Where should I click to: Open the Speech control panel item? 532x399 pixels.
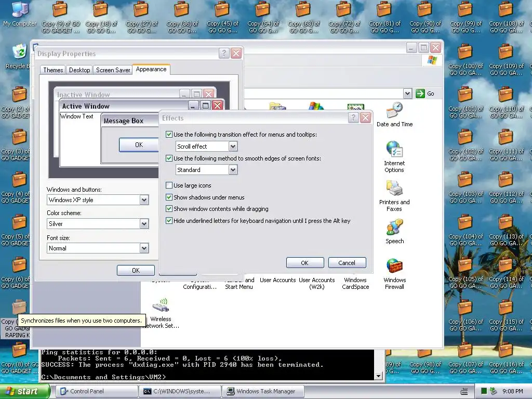pos(395,231)
